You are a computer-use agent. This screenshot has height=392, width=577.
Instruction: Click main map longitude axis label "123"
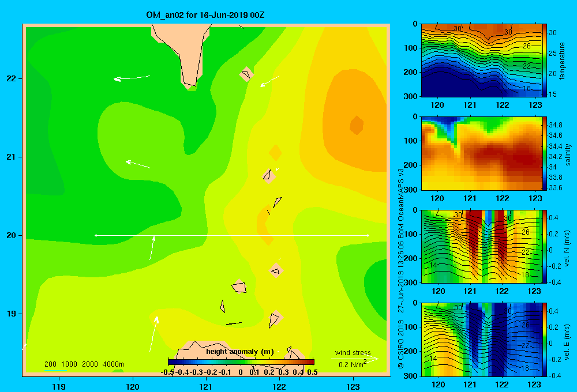pyautogui.click(x=353, y=386)
